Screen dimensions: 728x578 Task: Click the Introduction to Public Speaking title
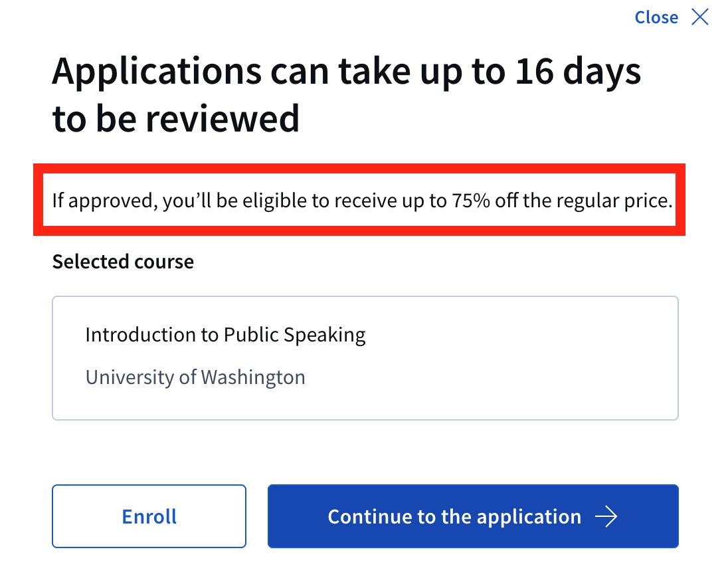click(x=225, y=334)
